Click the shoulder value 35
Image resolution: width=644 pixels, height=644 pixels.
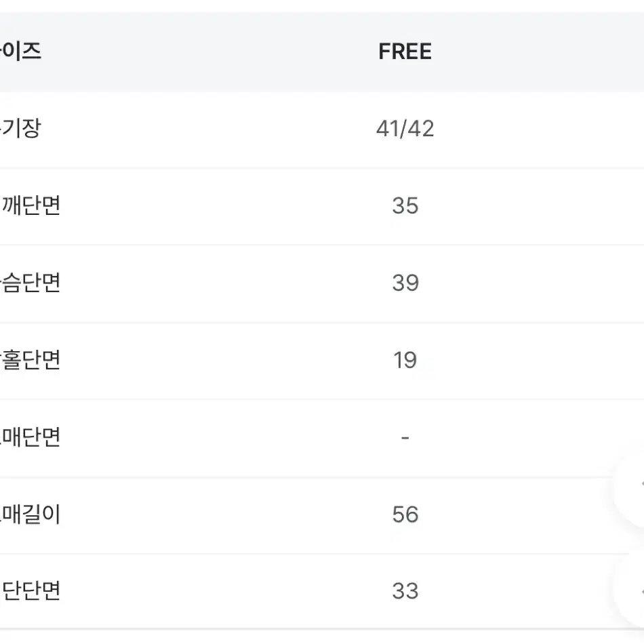click(405, 205)
